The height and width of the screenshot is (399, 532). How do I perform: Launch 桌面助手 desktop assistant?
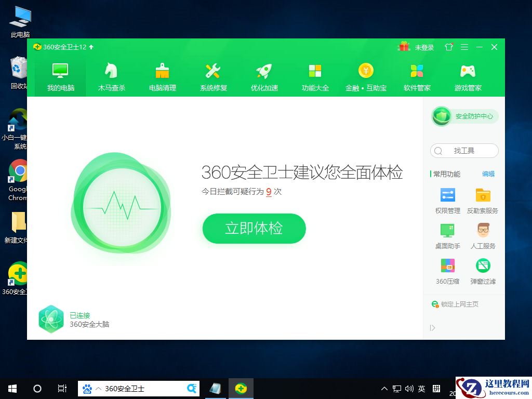point(447,237)
